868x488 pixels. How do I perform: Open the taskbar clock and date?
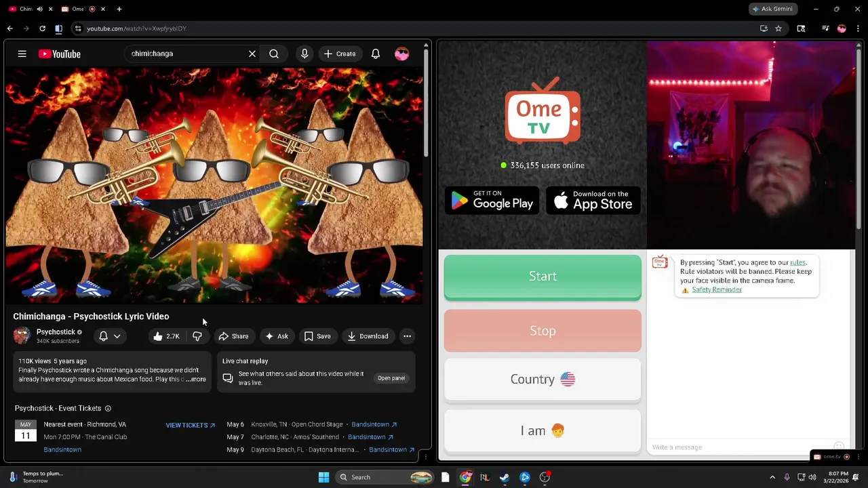[x=838, y=477]
